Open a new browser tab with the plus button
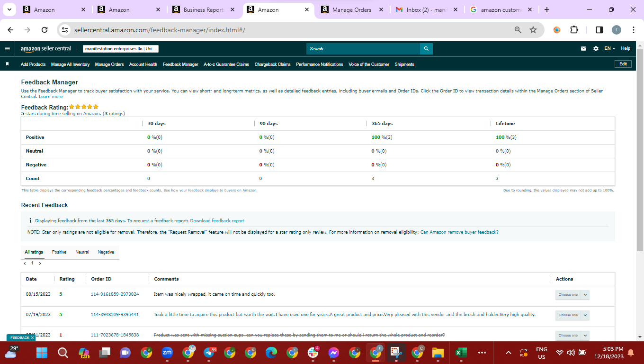Viewport: 644px width, 364px height. [547, 9]
